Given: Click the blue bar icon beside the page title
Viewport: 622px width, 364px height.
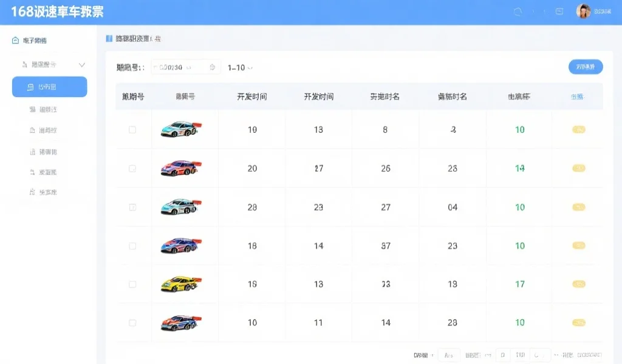Looking at the screenshot, I should tap(109, 39).
